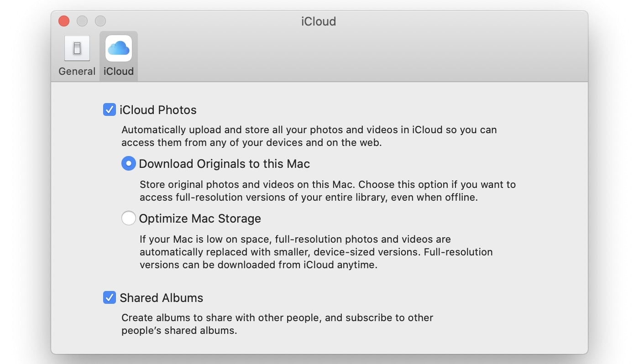Switch to the General tab
The image size is (639, 364).
(x=77, y=55)
